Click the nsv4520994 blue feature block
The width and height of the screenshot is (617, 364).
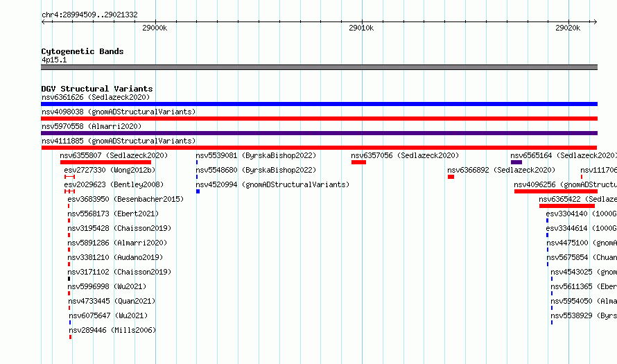click(198, 191)
